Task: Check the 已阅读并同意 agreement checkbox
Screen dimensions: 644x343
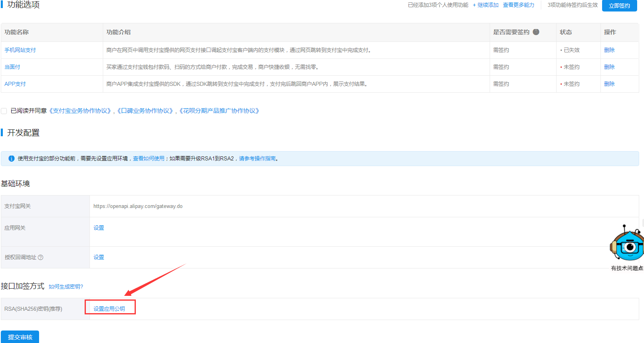Action: click(x=4, y=111)
